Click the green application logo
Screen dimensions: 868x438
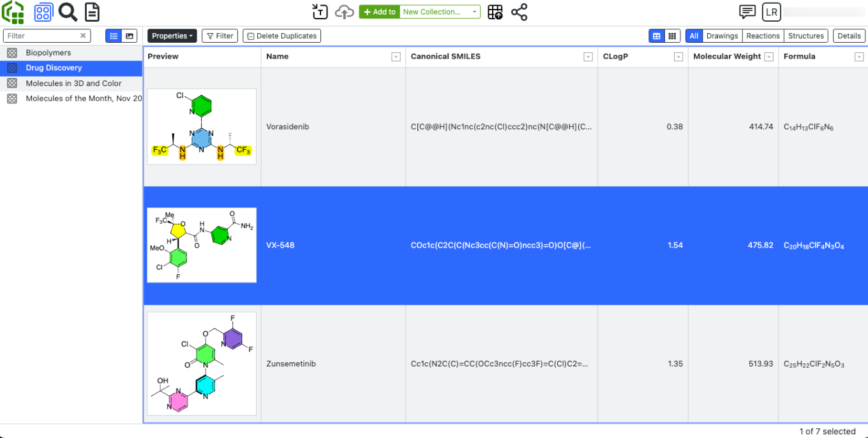(x=13, y=12)
